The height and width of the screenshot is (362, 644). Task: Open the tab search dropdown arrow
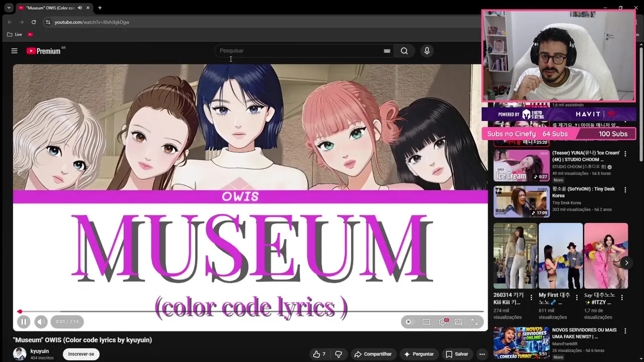(x=9, y=8)
